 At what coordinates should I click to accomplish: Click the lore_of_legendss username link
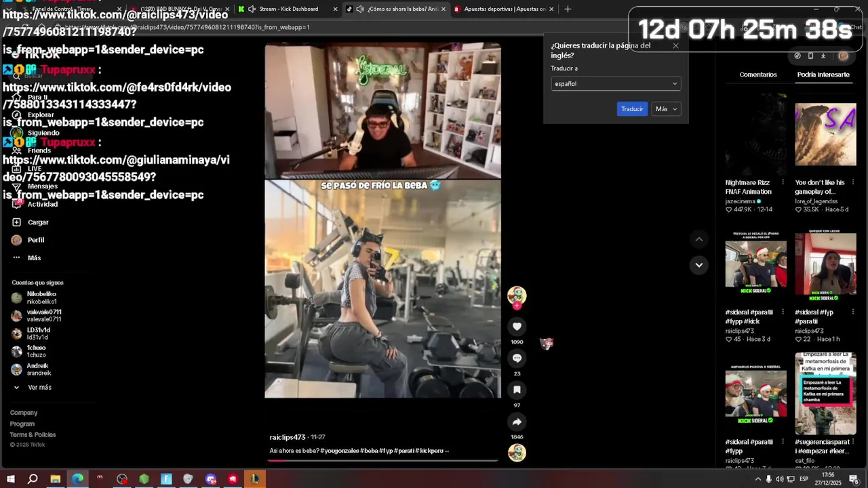[x=816, y=201]
